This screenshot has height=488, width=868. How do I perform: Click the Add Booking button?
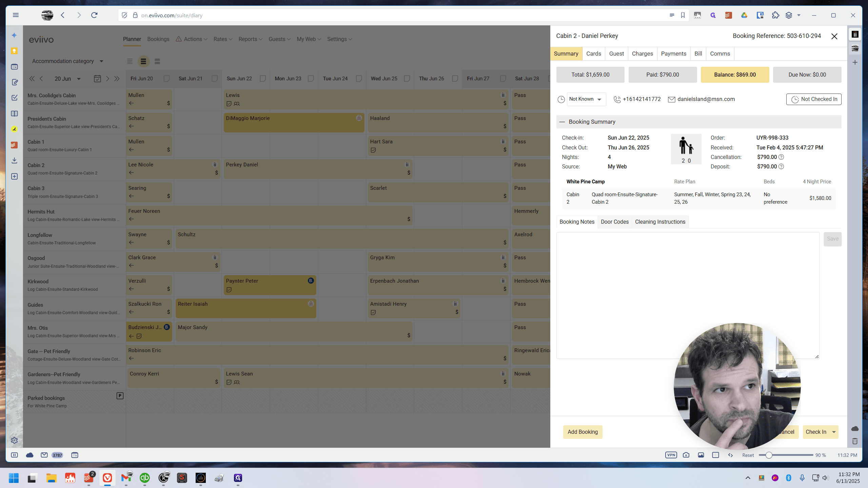(583, 432)
